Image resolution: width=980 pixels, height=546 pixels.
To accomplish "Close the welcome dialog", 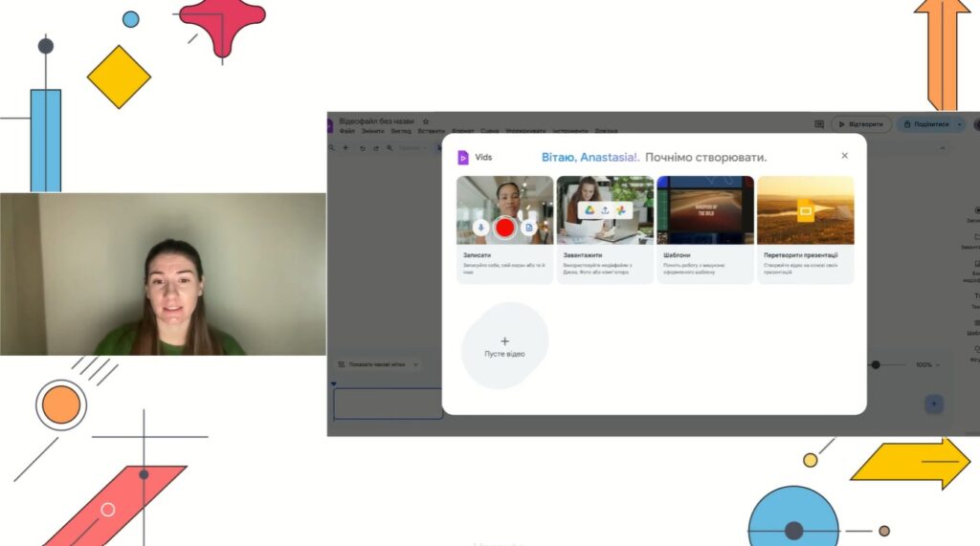I will (844, 156).
